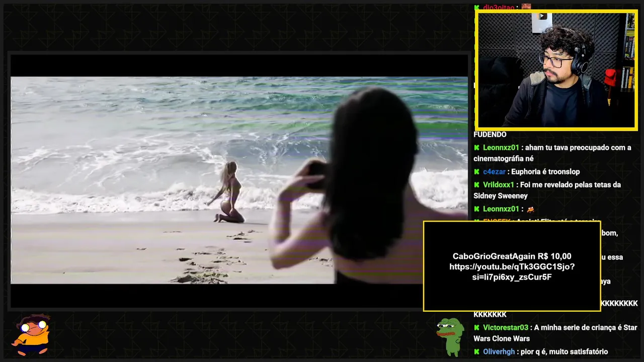Click the Kick badge beside Victorestar03
Screen dimensions: 644x362
coord(476,328)
